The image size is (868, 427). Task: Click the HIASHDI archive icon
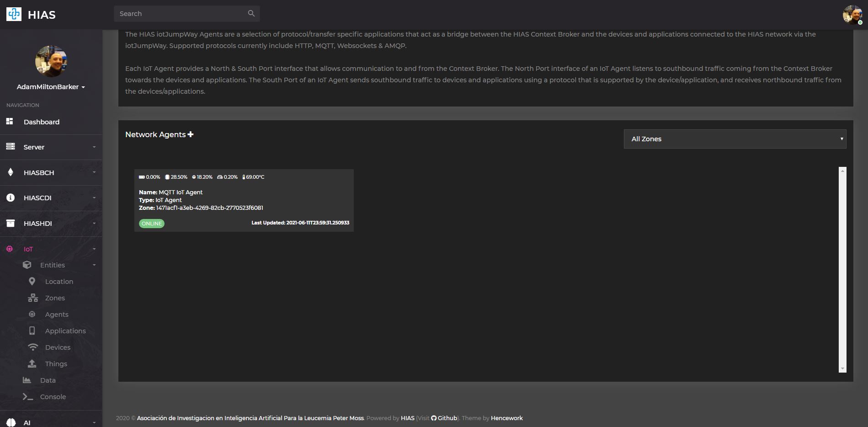coord(11,223)
